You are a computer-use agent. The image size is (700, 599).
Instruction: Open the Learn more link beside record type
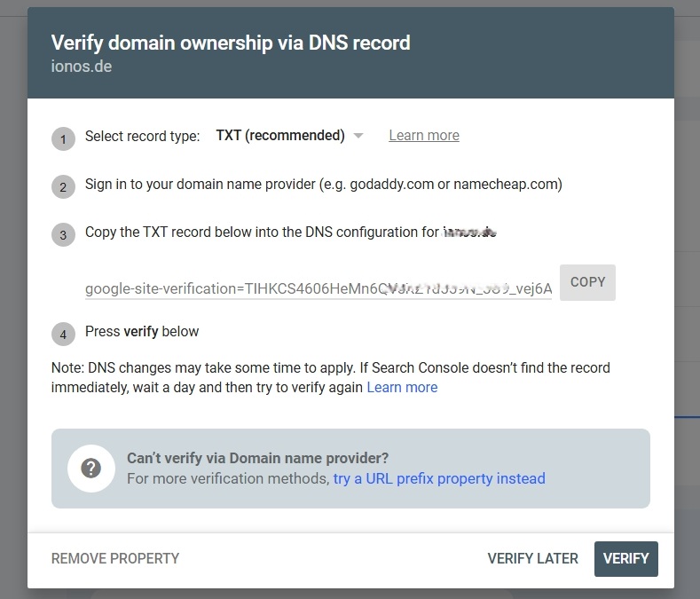[424, 136]
